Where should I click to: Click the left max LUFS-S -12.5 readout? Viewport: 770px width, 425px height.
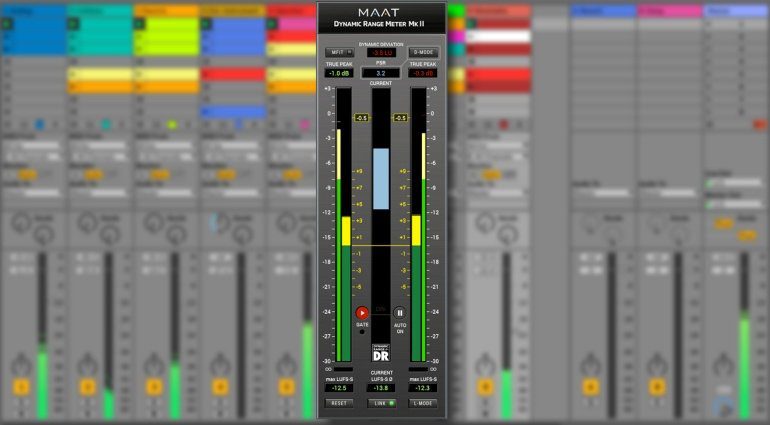pyautogui.click(x=339, y=387)
